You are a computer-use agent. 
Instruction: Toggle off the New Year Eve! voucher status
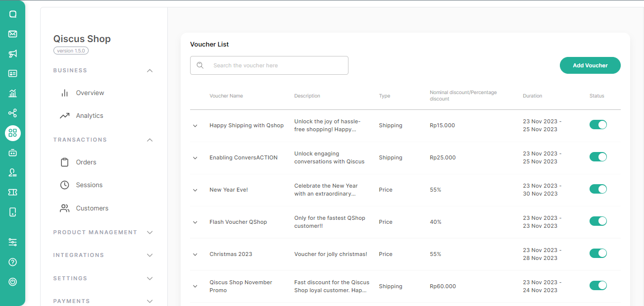[x=598, y=189]
